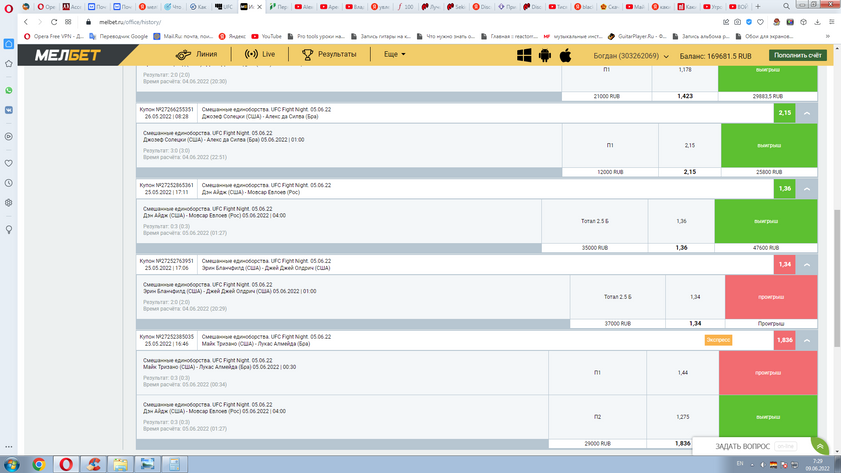Collapse the coupon №27252865361 details
This screenshot has height=473, width=841.
[807, 189]
